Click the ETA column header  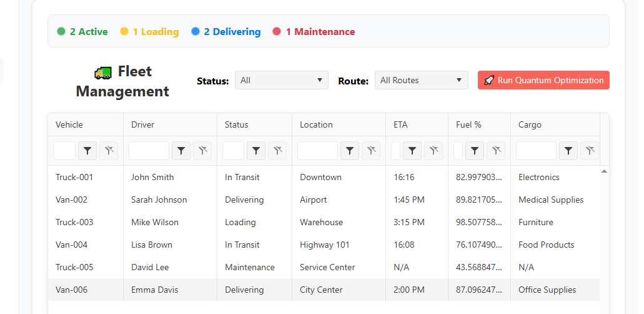coord(400,124)
